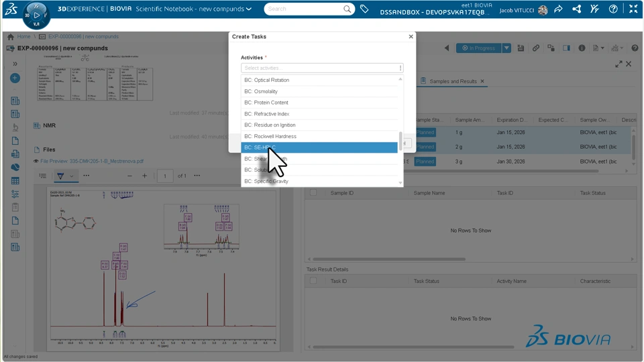The height and width of the screenshot is (362, 644).
Task: Click sidebar sliders settings icon
Action: (15, 194)
